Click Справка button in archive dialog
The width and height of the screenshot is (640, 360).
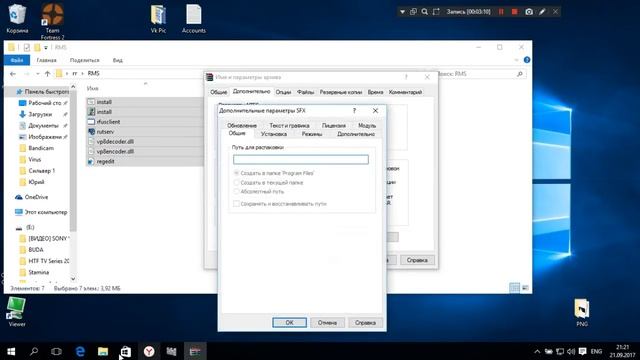417,260
